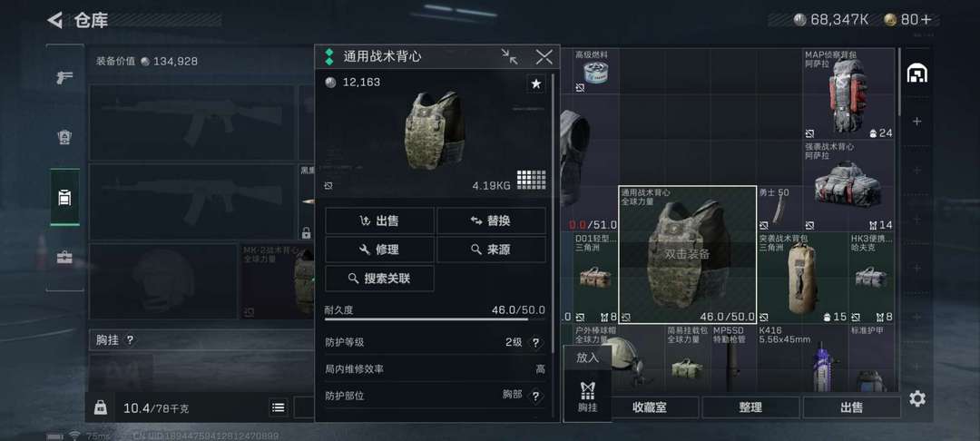The image size is (980, 441).
Task: Favorite the vest using the star icon
Action: [535, 83]
